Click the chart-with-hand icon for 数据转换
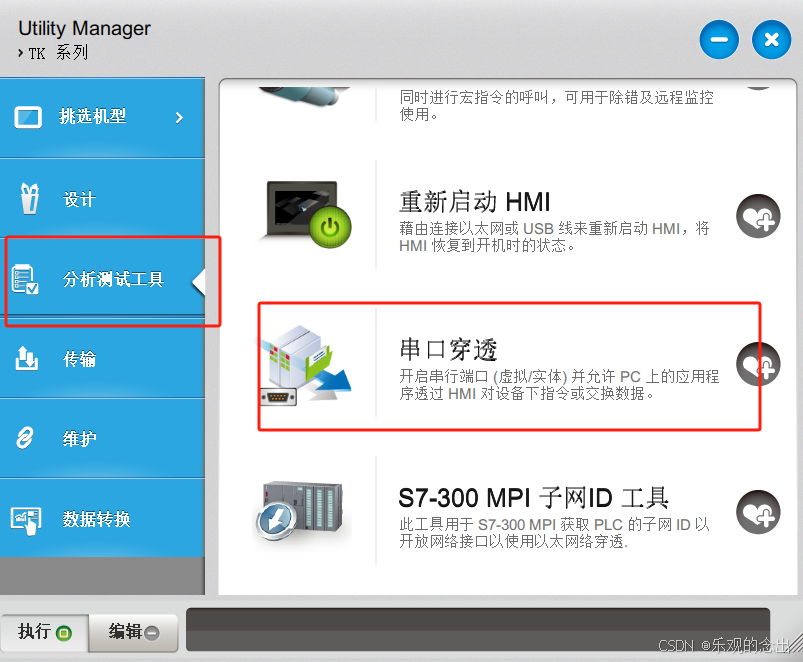Screen dimensions: 803x662 (26, 521)
